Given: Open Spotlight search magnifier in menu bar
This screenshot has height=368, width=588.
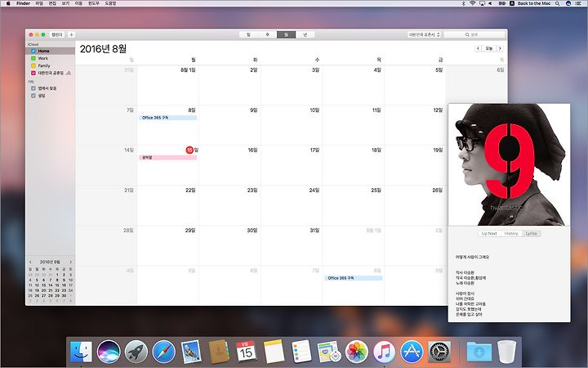Looking at the screenshot, I should point(558,3).
